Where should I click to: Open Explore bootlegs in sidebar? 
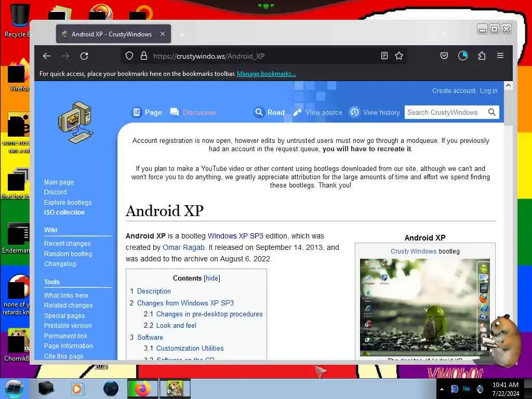tap(68, 202)
